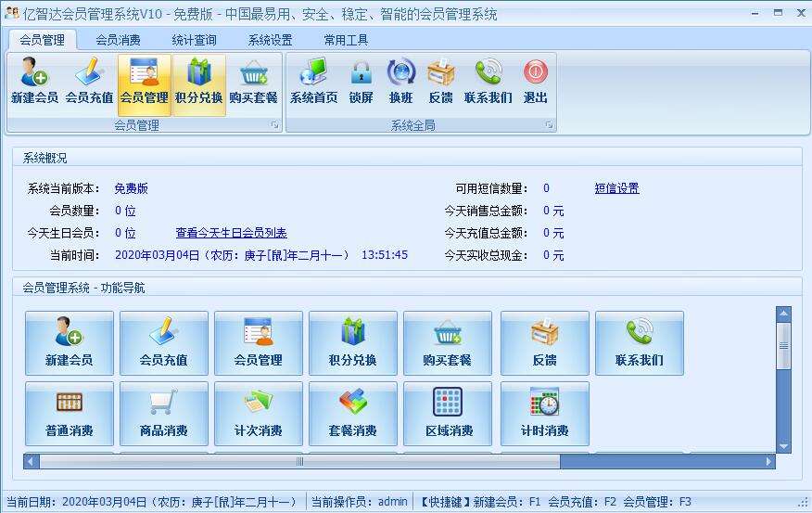
Task: Switch to the 会员消费 ribbon tab
Action: tap(118, 40)
